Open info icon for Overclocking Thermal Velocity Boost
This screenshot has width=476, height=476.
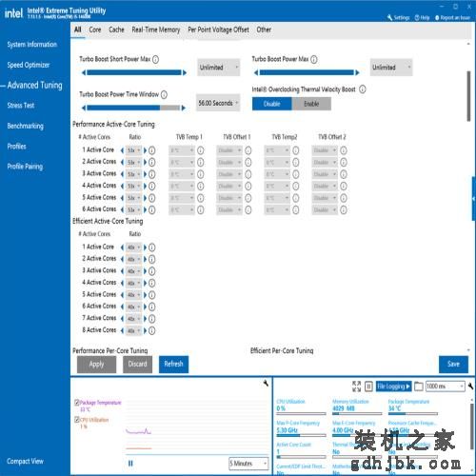click(363, 89)
